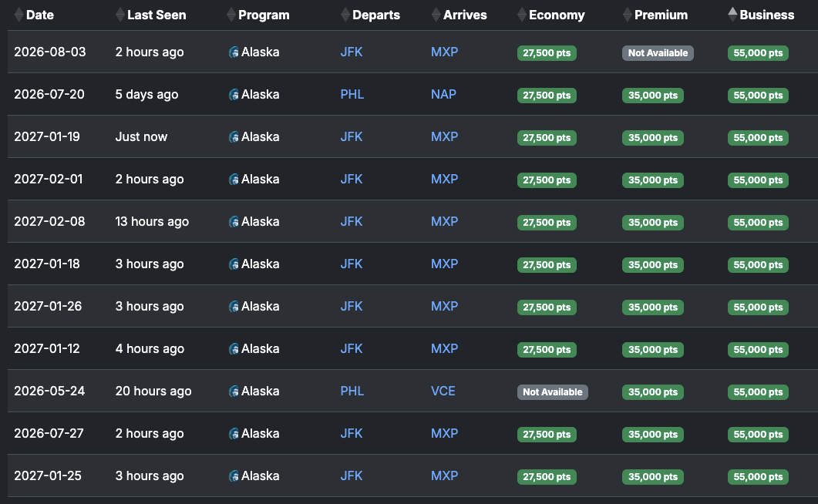Select JFK departure link for 2027-01-19 flight

coord(351,136)
